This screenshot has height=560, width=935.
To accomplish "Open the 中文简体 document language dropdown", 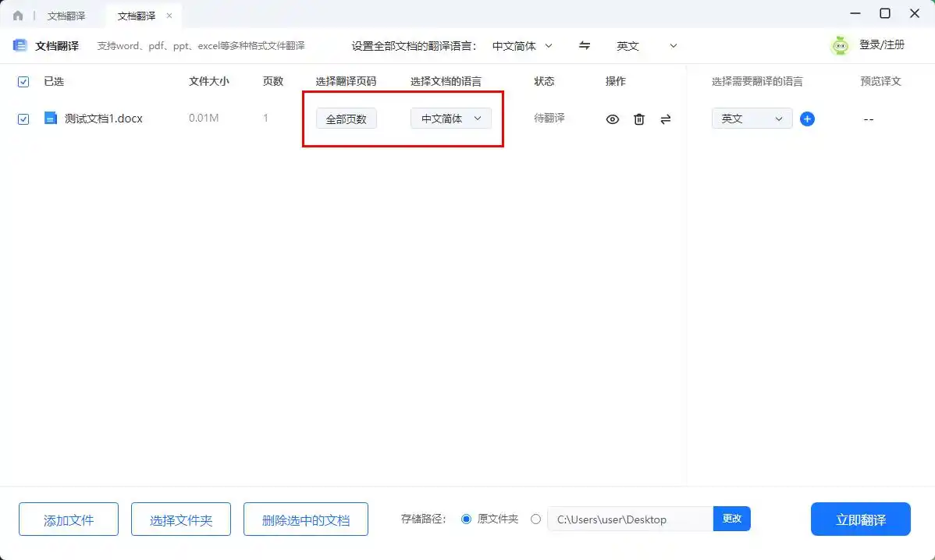I will pyautogui.click(x=450, y=119).
